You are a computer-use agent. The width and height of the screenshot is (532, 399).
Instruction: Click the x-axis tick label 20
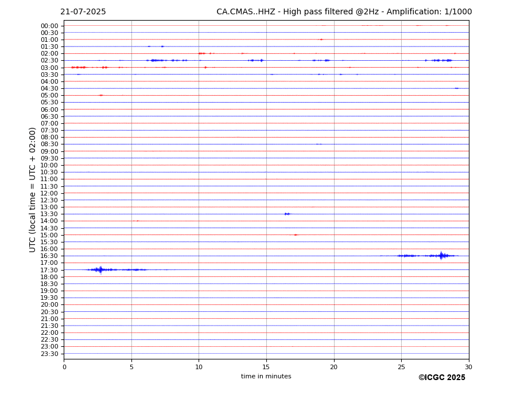tap(334, 367)
